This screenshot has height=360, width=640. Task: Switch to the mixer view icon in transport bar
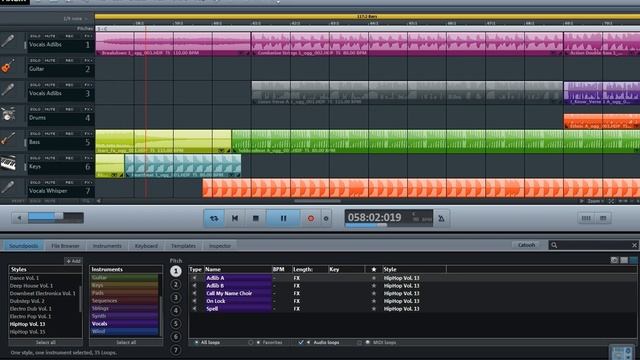pos(586,218)
